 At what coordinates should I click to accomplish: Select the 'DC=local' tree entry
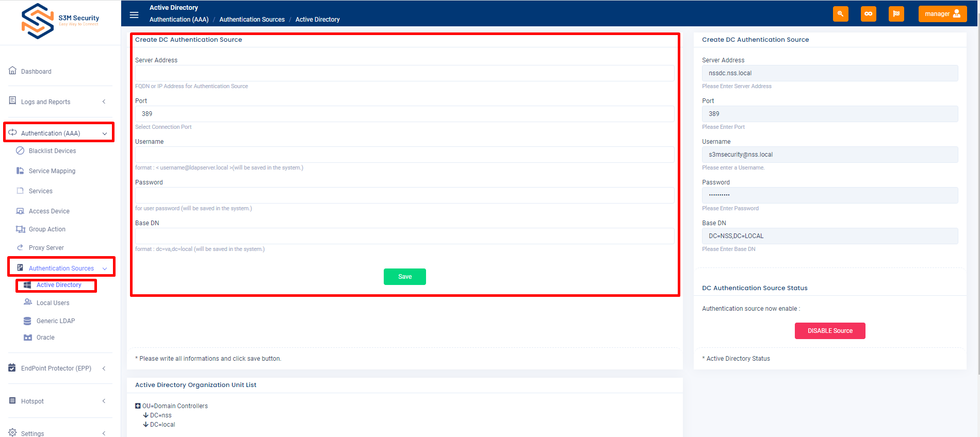click(162, 425)
